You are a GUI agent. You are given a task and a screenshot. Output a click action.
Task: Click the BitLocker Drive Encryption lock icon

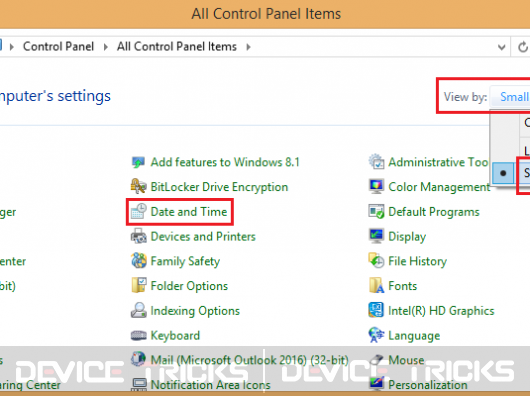point(138,187)
